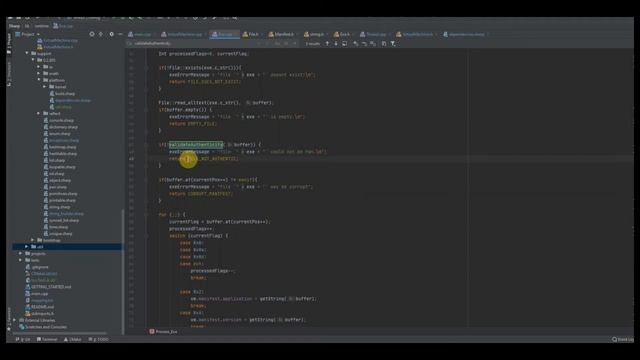Collapse the platform folder
The width and height of the screenshot is (640, 360).
point(39,80)
